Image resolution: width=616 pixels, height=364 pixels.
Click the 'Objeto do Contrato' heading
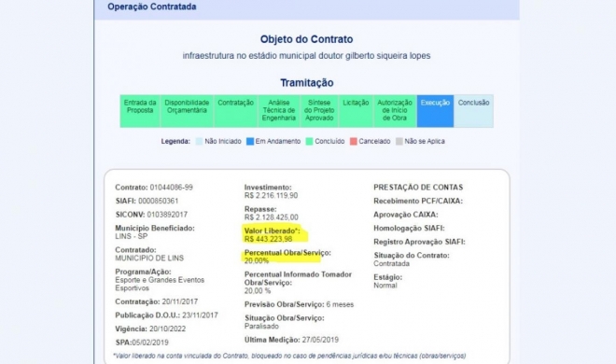click(306, 39)
